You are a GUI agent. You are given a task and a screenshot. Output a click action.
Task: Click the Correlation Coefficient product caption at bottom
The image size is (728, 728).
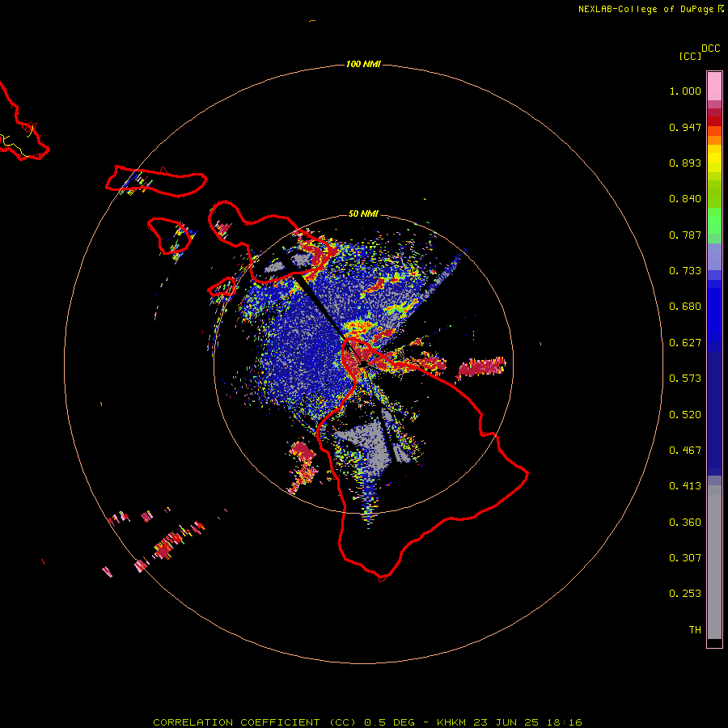click(x=367, y=722)
